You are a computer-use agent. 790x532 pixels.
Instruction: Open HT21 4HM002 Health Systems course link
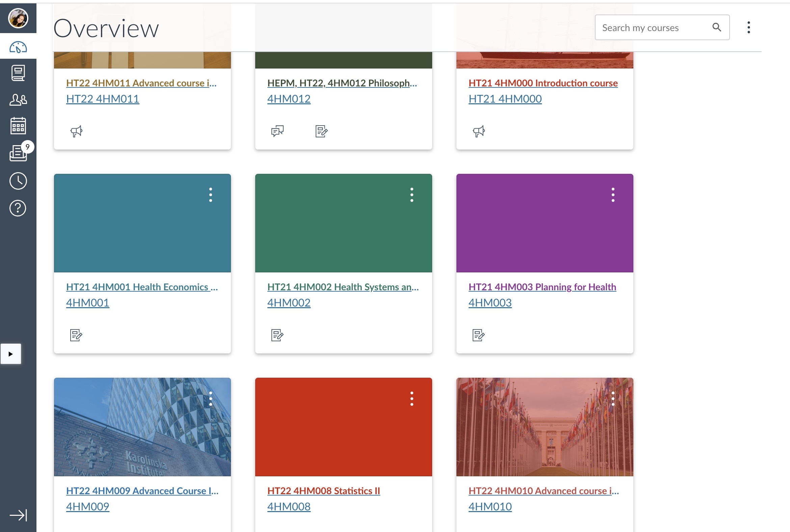point(343,287)
